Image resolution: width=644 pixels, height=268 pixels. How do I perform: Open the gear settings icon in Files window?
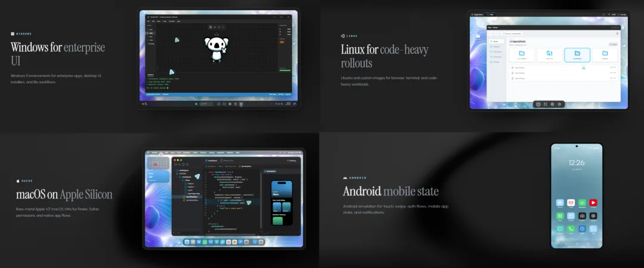617,34
